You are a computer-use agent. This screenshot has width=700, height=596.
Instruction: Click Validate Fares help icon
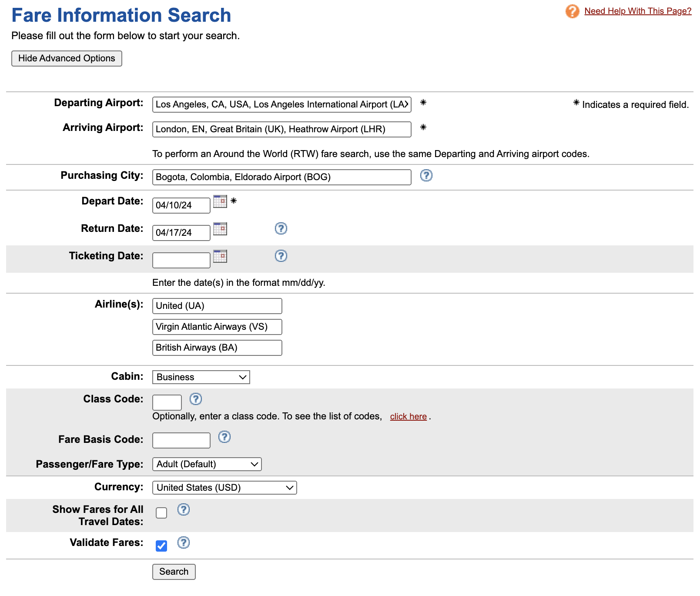[x=184, y=542]
